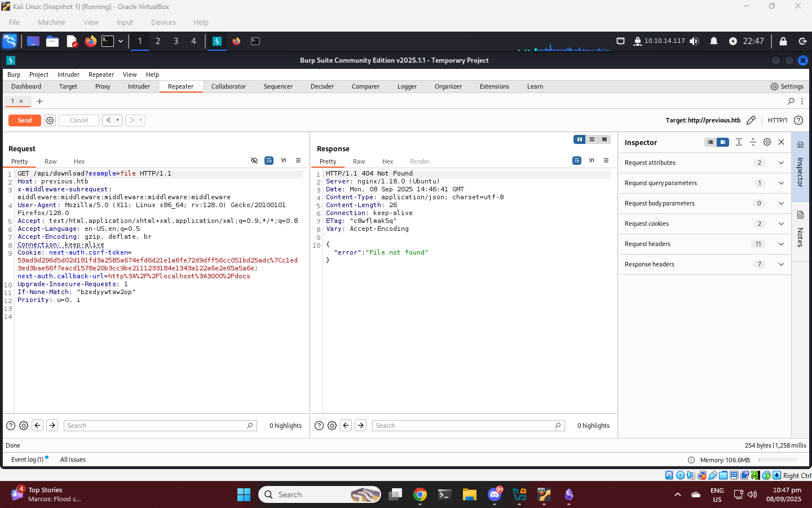The height and width of the screenshot is (508, 812).
Task: Open send options gear next to Send
Action: pyautogui.click(x=50, y=120)
